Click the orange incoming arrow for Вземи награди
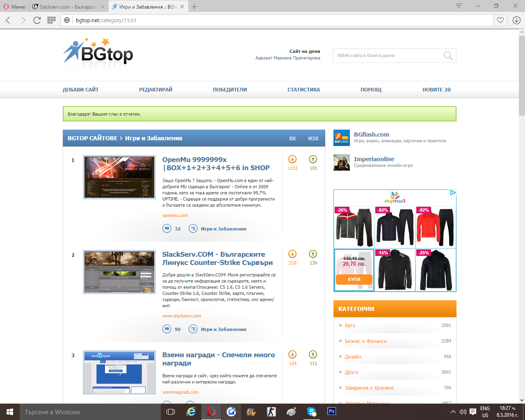Viewport: 525px width, 420px height. coord(292,354)
